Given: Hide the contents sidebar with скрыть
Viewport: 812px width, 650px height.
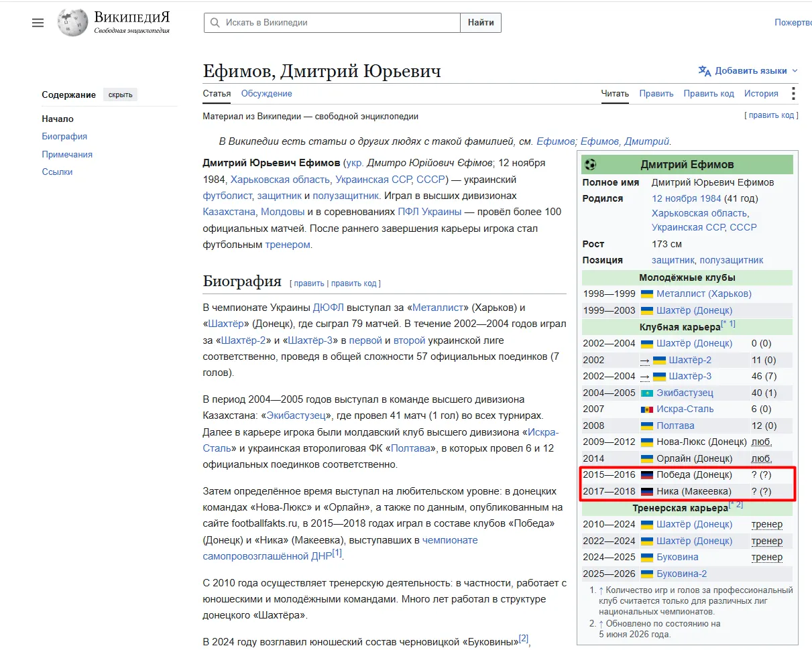Looking at the screenshot, I should pyautogui.click(x=120, y=94).
